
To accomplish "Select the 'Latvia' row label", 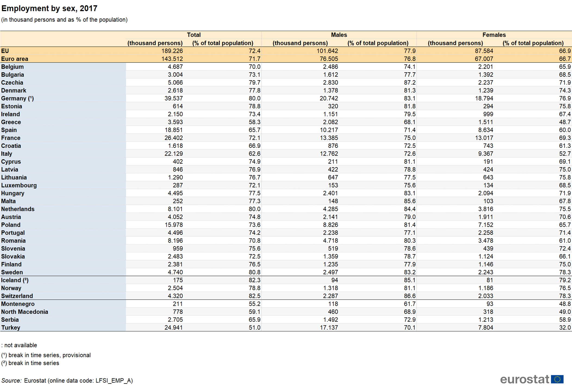I will 10,169.
